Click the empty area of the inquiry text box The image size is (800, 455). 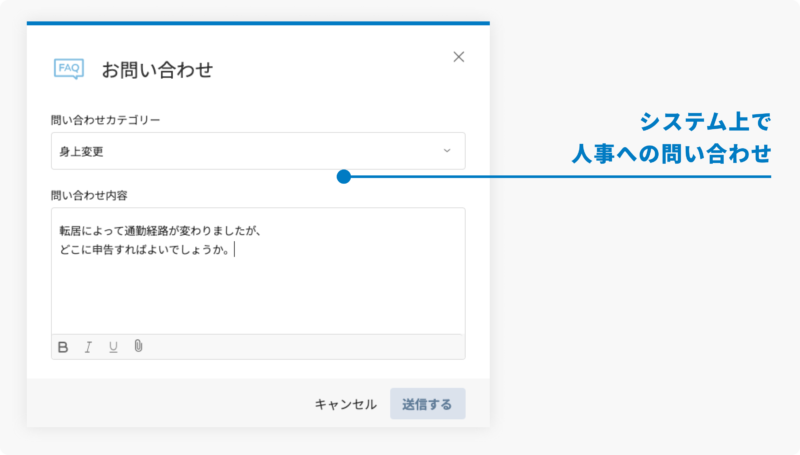tap(258, 295)
